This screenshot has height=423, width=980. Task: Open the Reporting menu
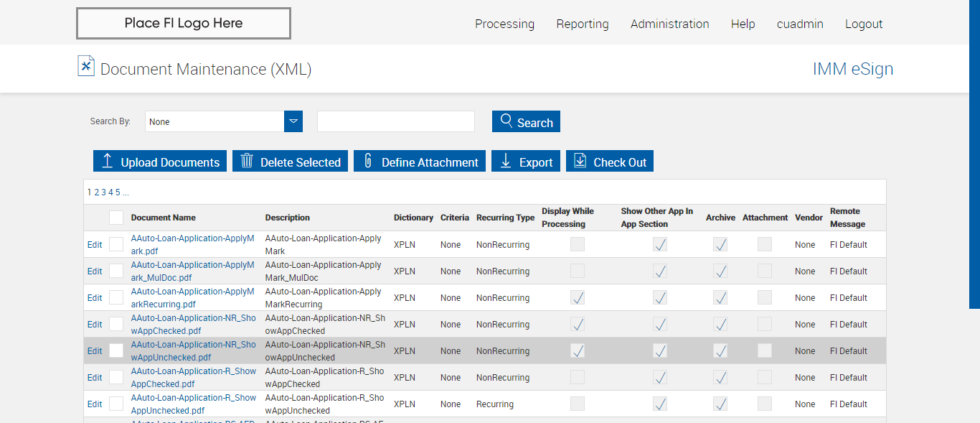(x=582, y=24)
